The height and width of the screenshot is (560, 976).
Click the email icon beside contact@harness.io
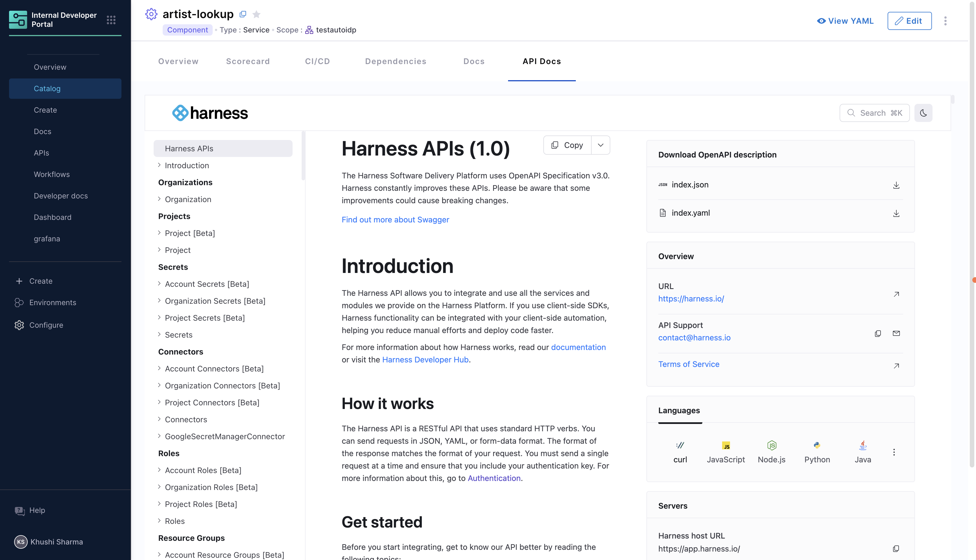896,333
